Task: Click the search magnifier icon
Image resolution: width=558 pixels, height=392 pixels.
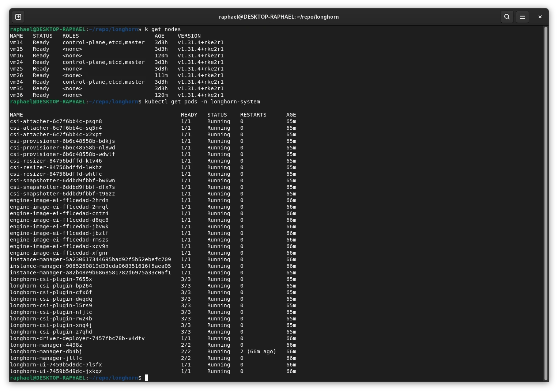Action: click(x=507, y=17)
